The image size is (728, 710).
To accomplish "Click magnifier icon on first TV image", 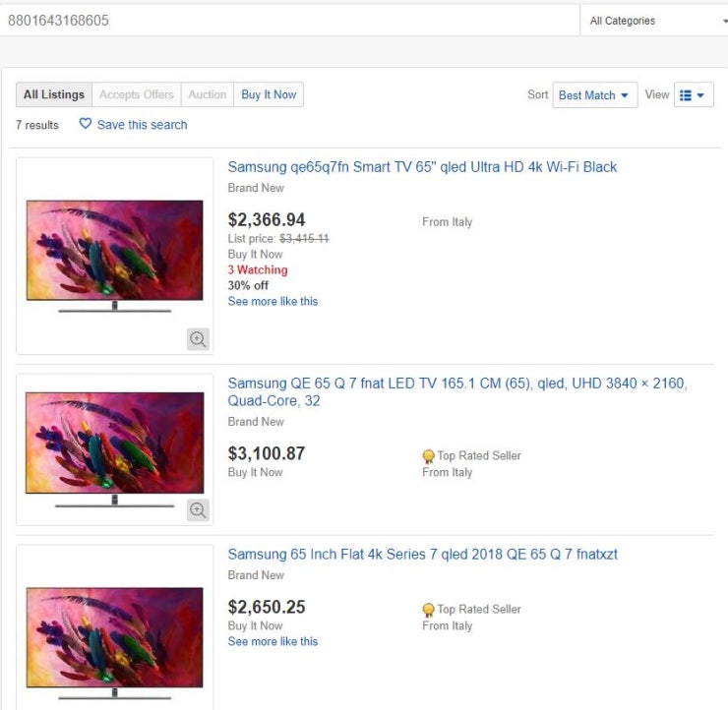I will click(x=198, y=339).
